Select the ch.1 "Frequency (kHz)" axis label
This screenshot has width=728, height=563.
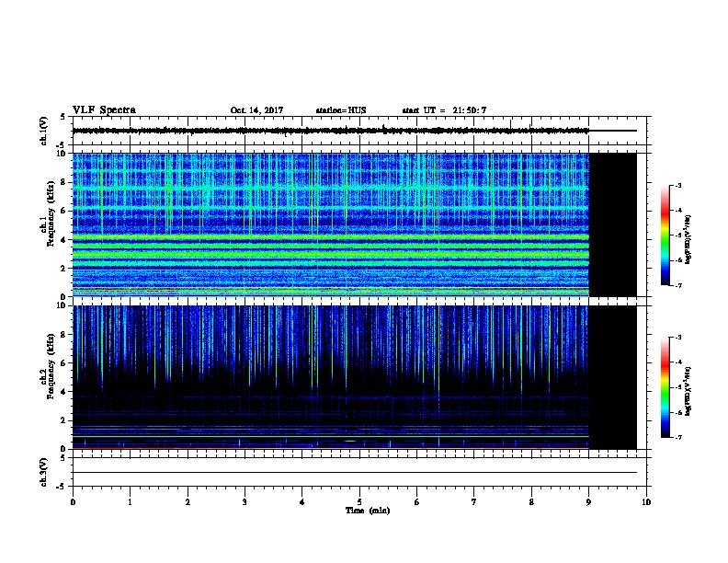point(51,213)
